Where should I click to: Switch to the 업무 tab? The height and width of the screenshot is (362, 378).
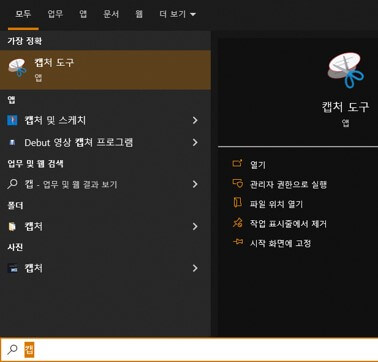coord(55,14)
